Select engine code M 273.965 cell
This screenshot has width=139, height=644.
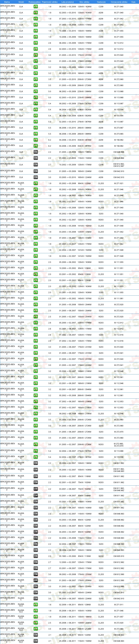(119, 134)
